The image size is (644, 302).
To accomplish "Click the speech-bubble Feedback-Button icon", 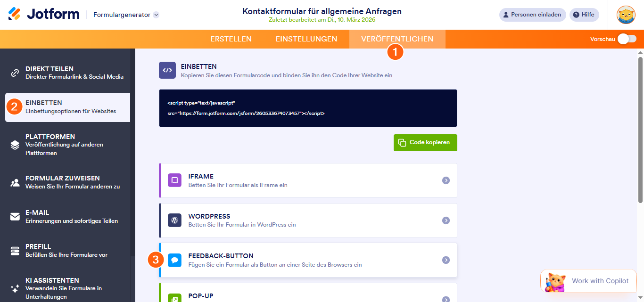I will pos(174,260).
